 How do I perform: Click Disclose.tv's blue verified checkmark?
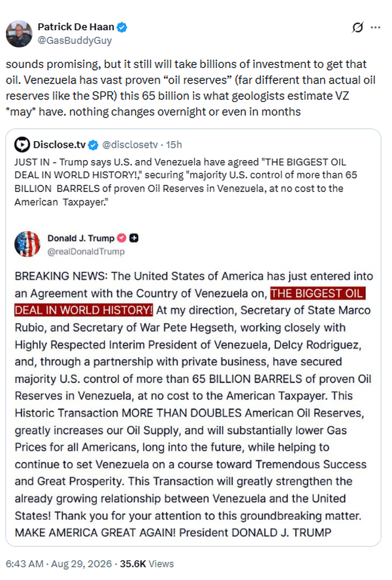93,145
